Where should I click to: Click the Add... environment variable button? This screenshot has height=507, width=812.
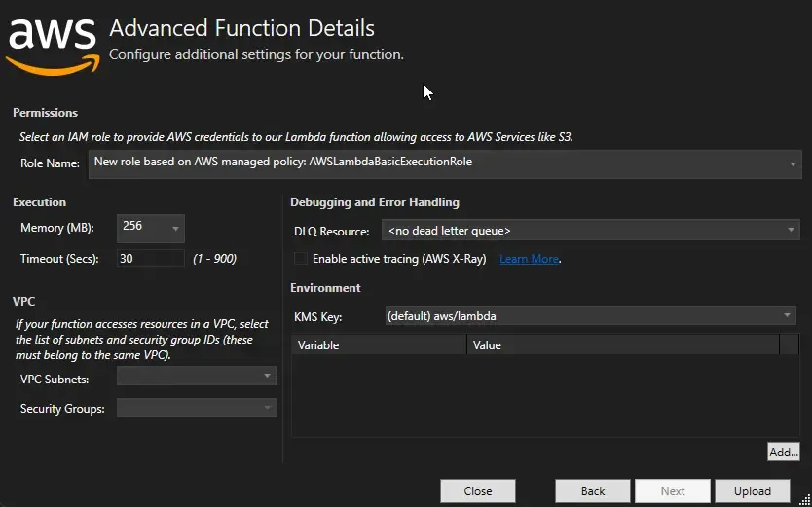pyautogui.click(x=784, y=452)
